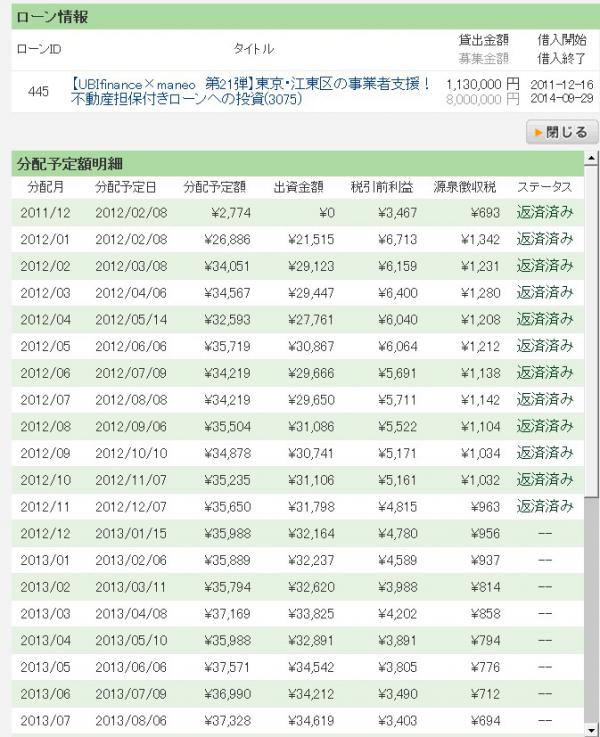The image size is (600, 737).
Task: Open the UBIfinance×maneo 第21弾 loan title link
Action: tap(249, 91)
